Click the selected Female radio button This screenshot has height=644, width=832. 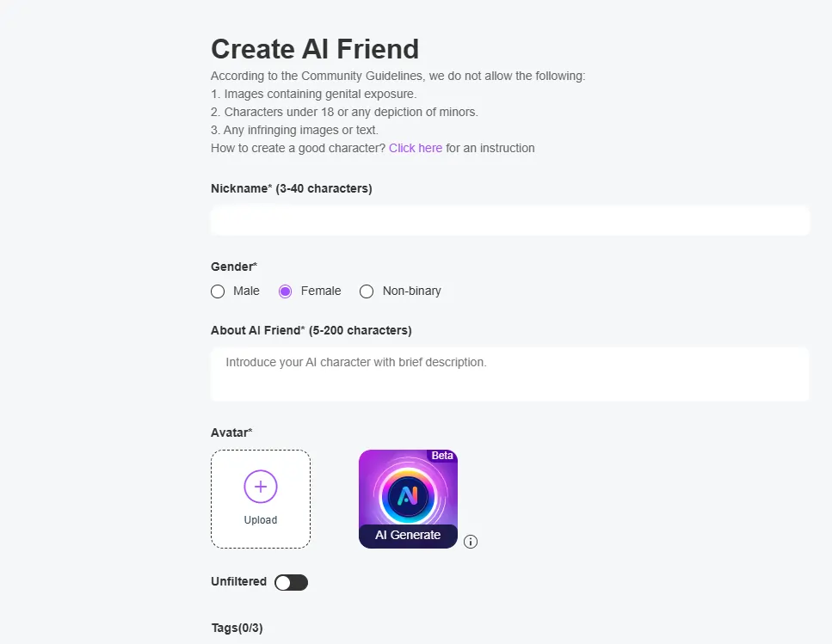(285, 291)
